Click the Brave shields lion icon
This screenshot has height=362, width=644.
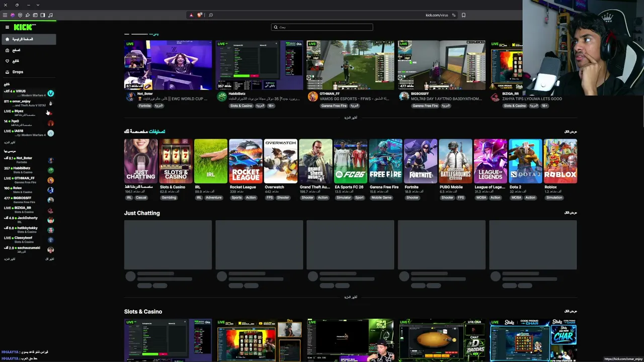point(199,15)
